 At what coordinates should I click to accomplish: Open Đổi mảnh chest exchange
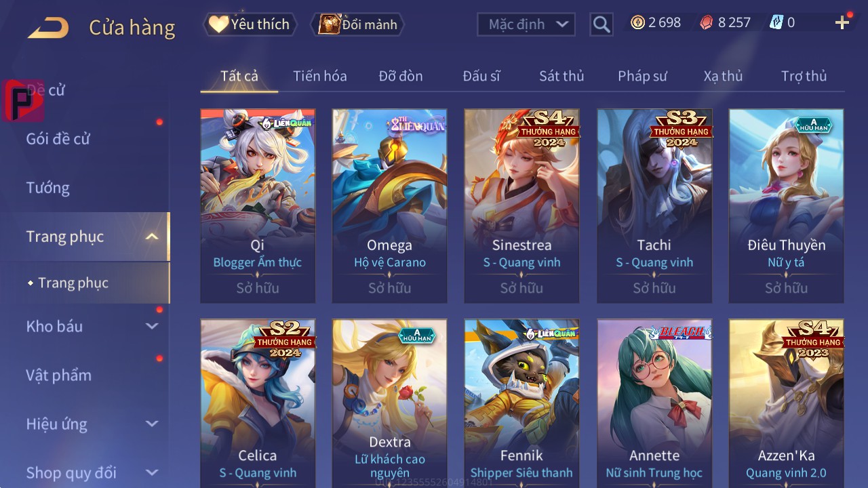coord(357,24)
